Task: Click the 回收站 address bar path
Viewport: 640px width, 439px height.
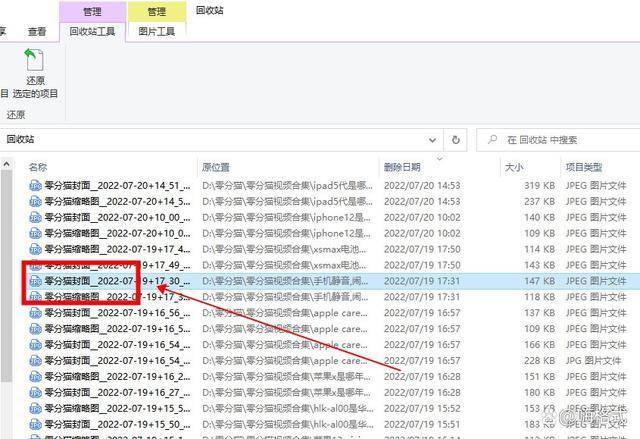Action: click(20, 140)
